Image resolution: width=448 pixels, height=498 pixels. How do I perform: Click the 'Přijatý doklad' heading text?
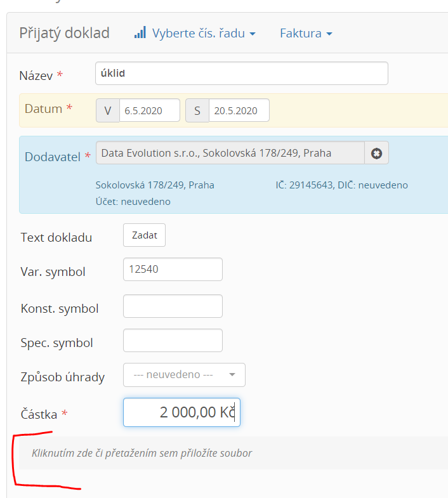[x=65, y=33]
